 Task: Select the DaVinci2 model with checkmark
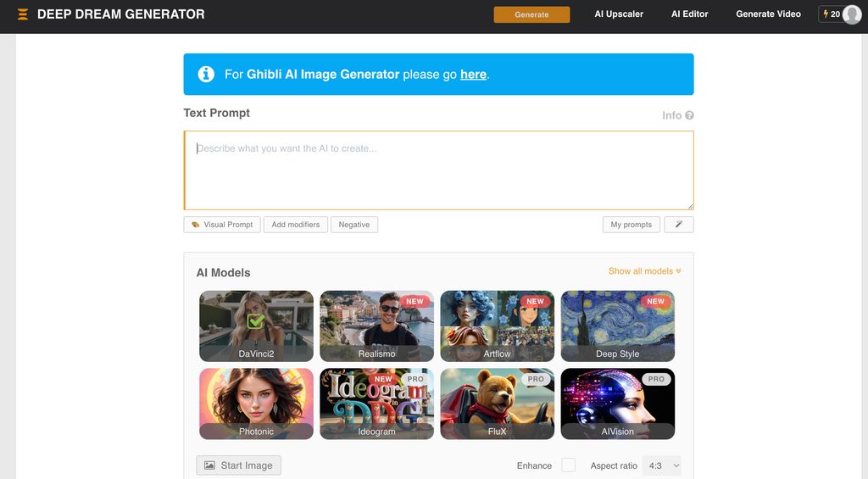tap(256, 326)
